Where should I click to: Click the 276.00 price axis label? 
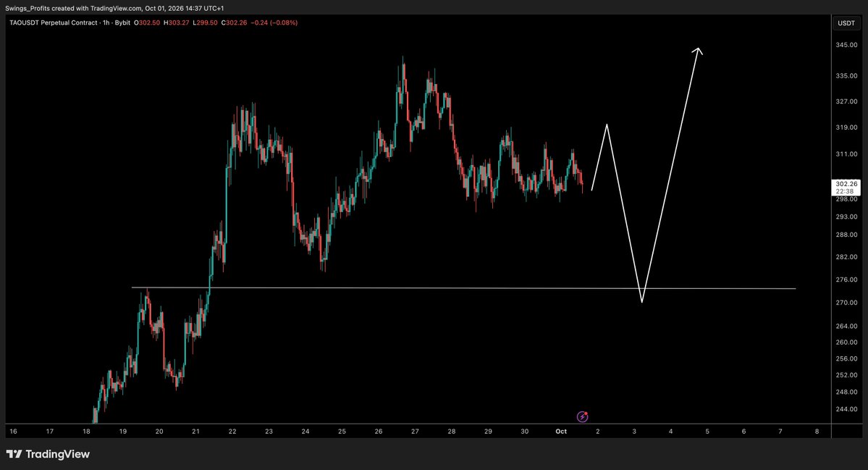point(846,280)
